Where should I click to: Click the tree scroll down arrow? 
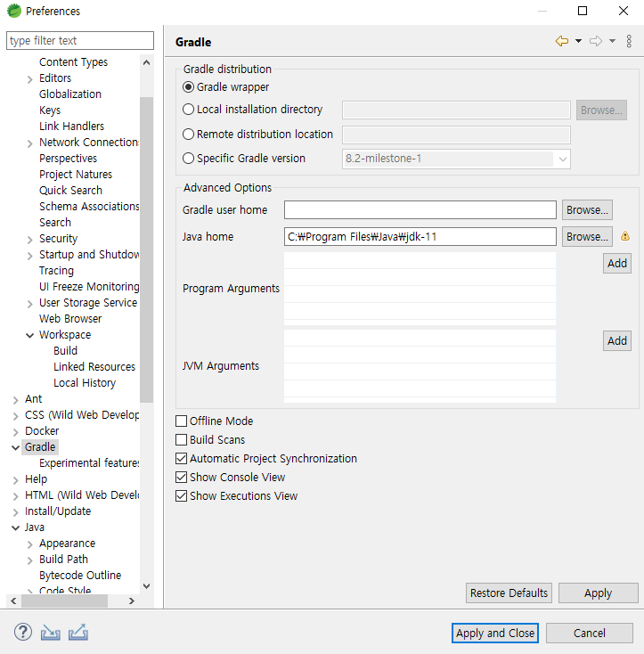146,586
